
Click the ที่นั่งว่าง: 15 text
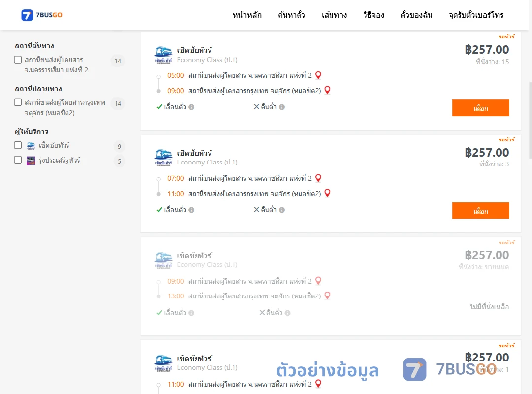[x=492, y=62]
